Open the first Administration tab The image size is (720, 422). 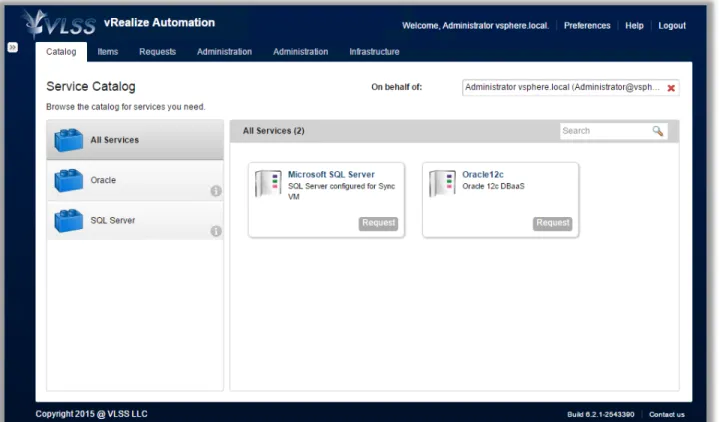pyautogui.click(x=224, y=52)
